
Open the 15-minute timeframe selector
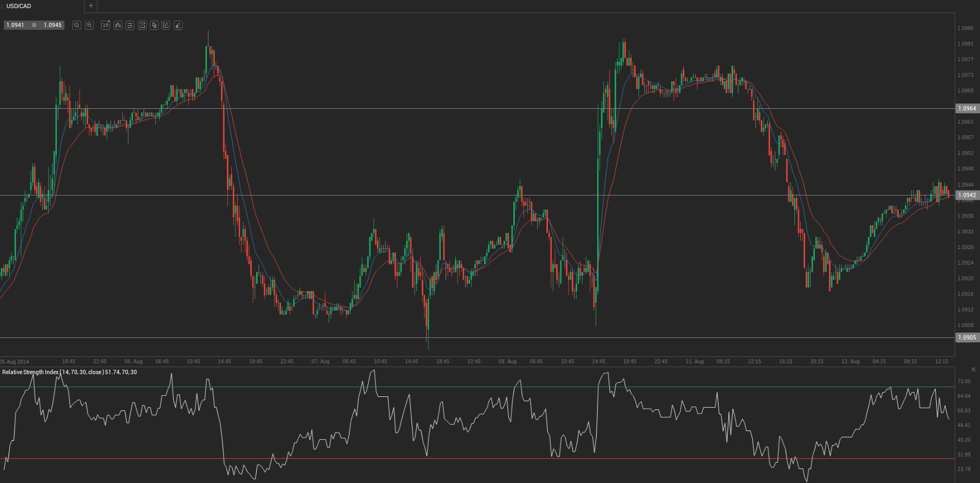pyautogui.click(x=106, y=25)
